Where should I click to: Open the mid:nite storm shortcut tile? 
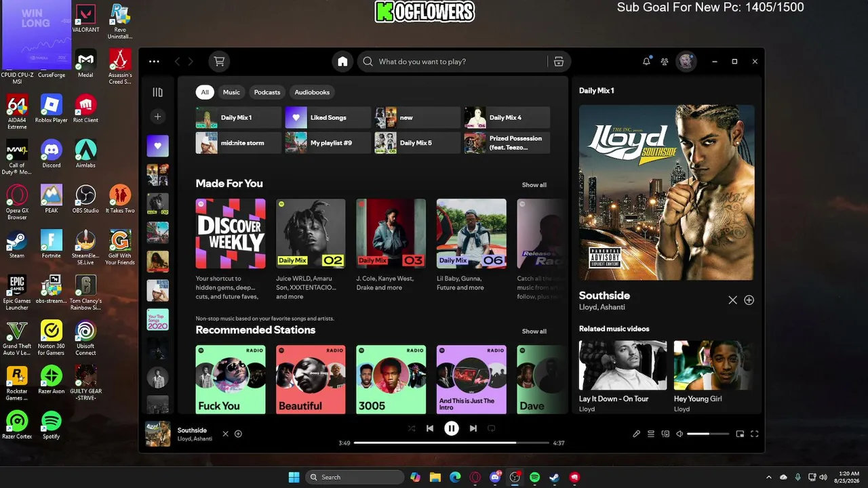pos(238,143)
